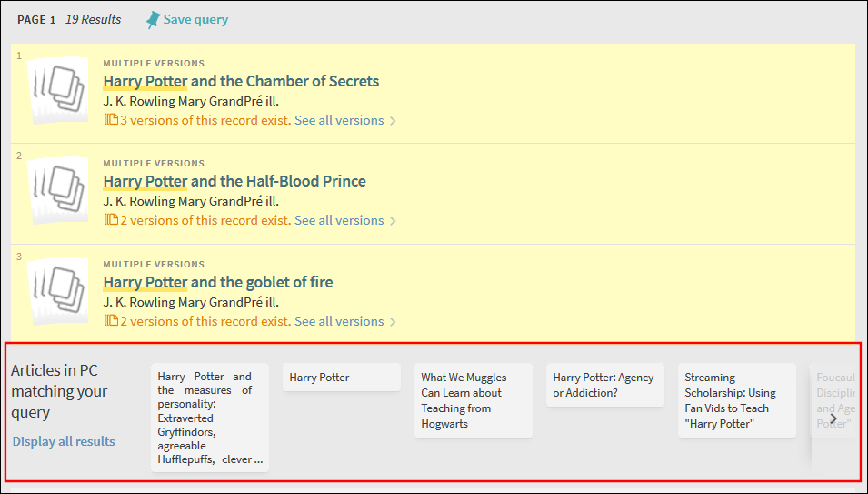Image resolution: width=868 pixels, height=494 pixels.
Task: Open 'Streaming Scholarship' article card
Action: pos(737,400)
